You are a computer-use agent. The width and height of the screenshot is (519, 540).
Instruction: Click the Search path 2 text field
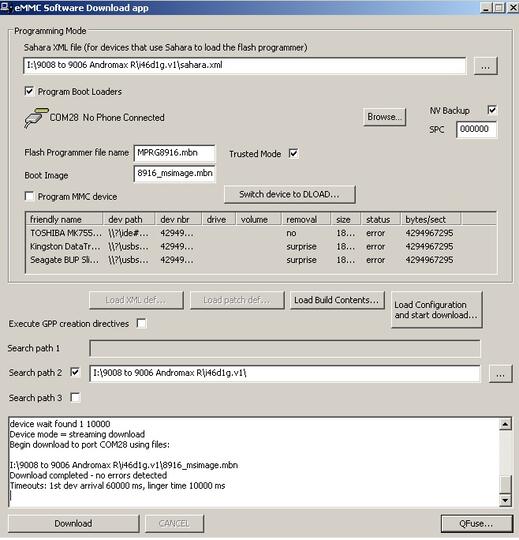click(284, 373)
